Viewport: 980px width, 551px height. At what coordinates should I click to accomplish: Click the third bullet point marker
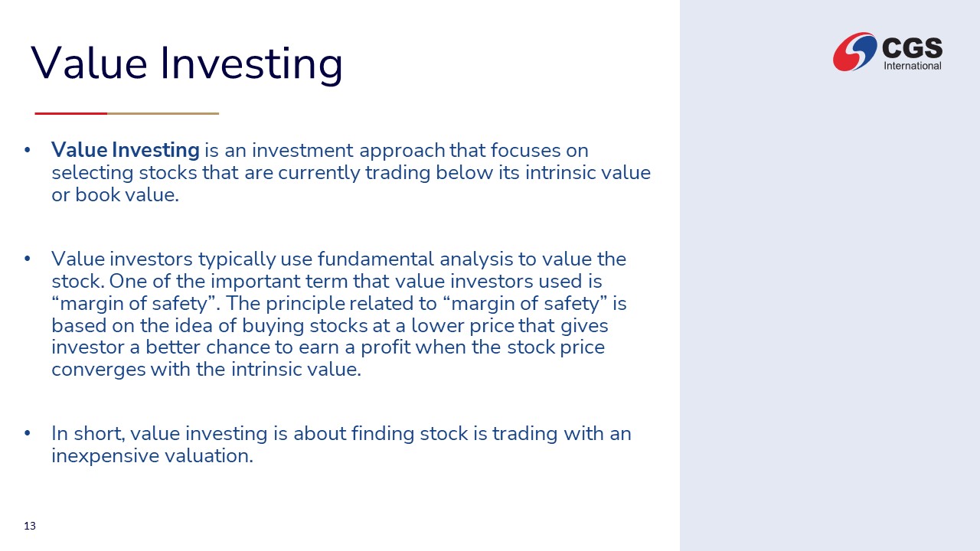[28, 434]
